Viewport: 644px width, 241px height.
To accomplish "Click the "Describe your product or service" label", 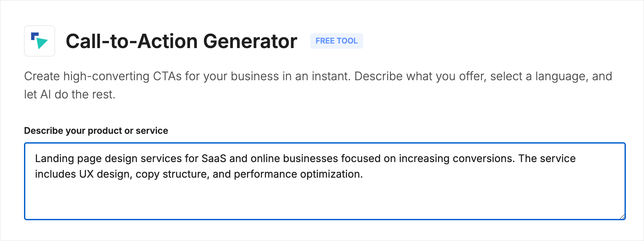I will coord(96,131).
